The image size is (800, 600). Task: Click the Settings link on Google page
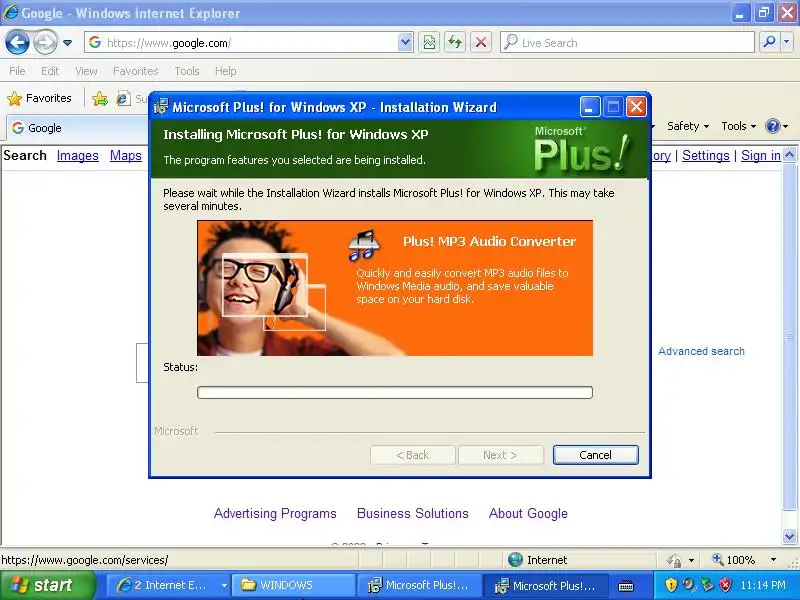pos(706,156)
